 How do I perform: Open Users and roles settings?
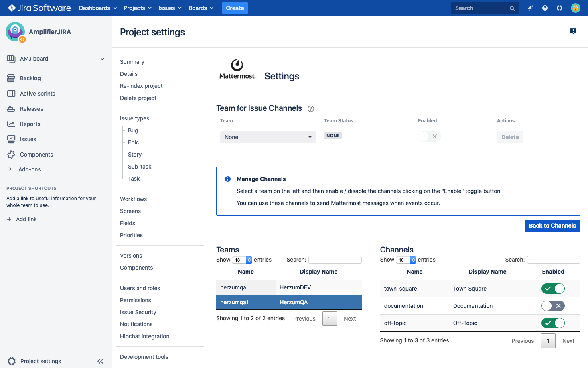(140, 288)
